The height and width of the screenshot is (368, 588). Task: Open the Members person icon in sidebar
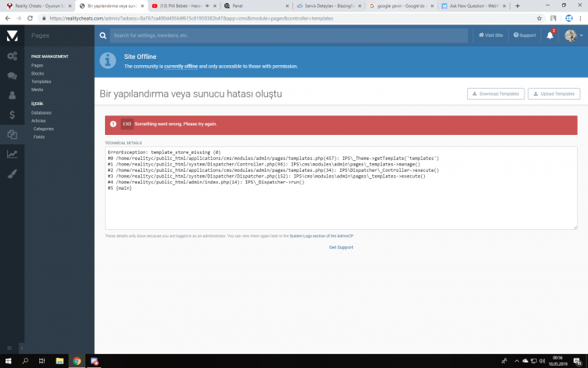tap(12, 95)
